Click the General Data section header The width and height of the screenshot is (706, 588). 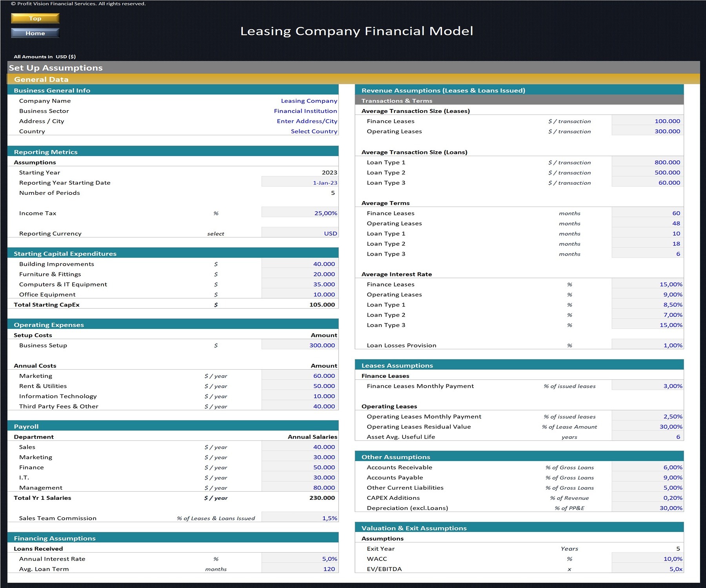coord(42,79)
